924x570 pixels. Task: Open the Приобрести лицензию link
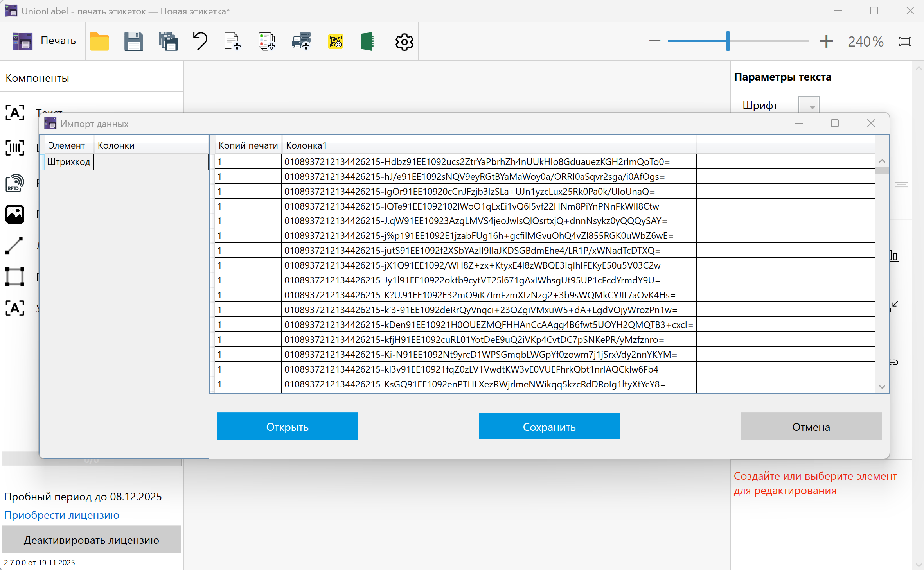[x=61, y=515]
